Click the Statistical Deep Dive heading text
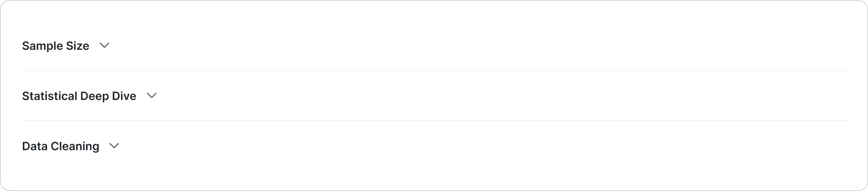Image resolution: width=868 pixels, height=191 pixels. coord(79,96)
